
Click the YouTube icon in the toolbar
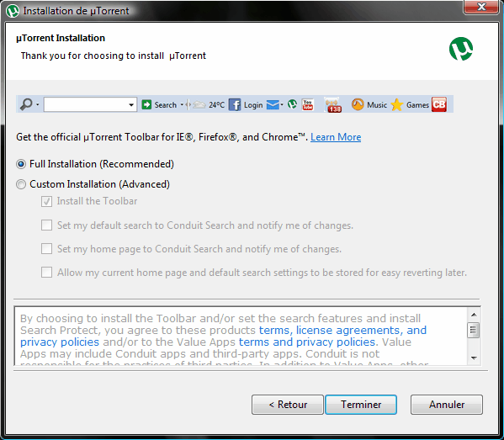pyautogui.click(x=308, y=105)
